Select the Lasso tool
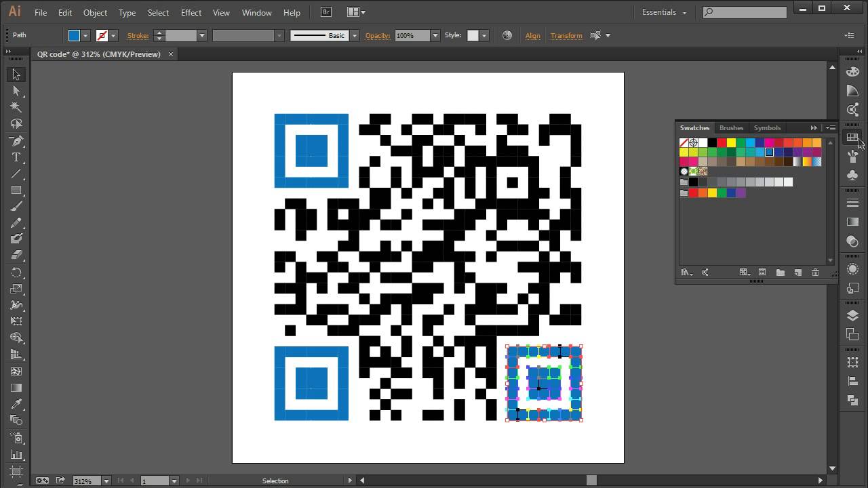Screen dimensions: 868x488 pyautogui.click(x=16, y=124)
